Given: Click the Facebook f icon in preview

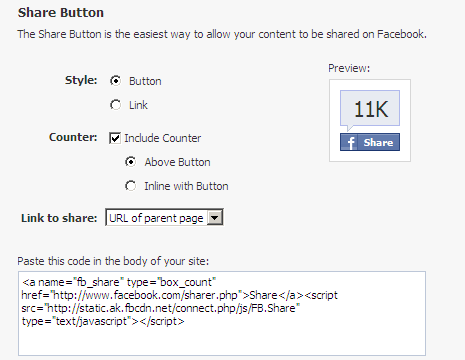Looking at the screenshot, I should [349, 142].
